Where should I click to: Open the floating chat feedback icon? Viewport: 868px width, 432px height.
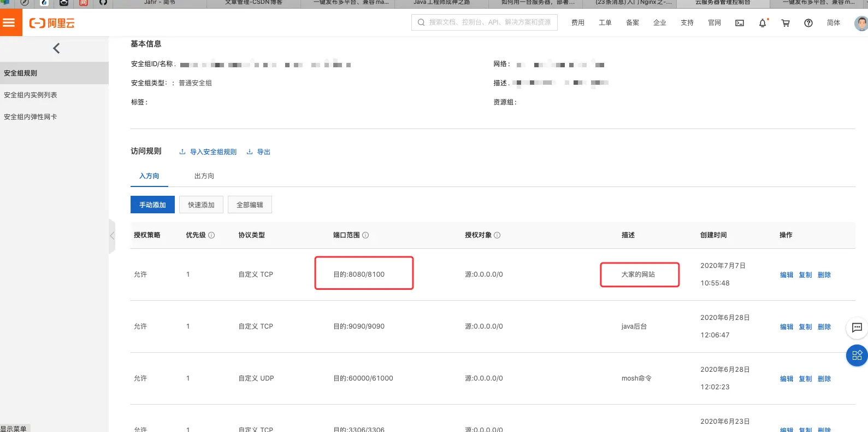tap(857, 328)
